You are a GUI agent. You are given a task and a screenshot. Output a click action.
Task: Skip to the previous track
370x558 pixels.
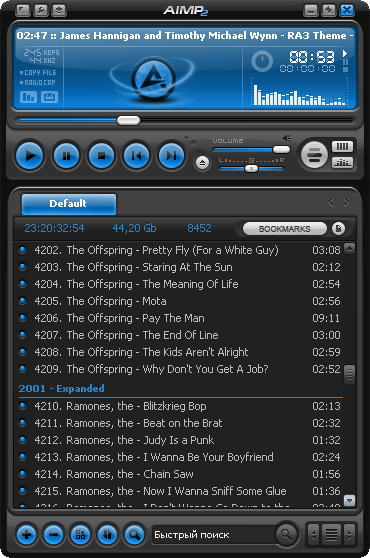(x=137, y=156)
